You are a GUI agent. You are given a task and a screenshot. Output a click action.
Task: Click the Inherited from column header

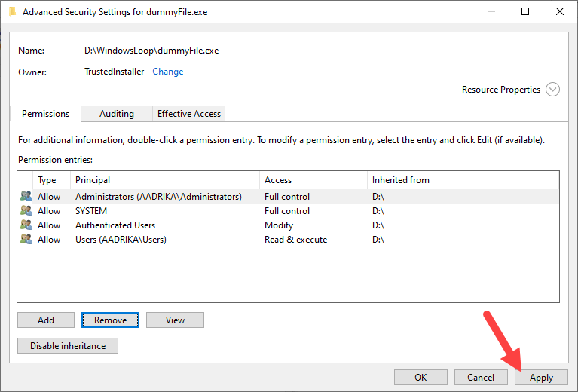click(400, 180)
